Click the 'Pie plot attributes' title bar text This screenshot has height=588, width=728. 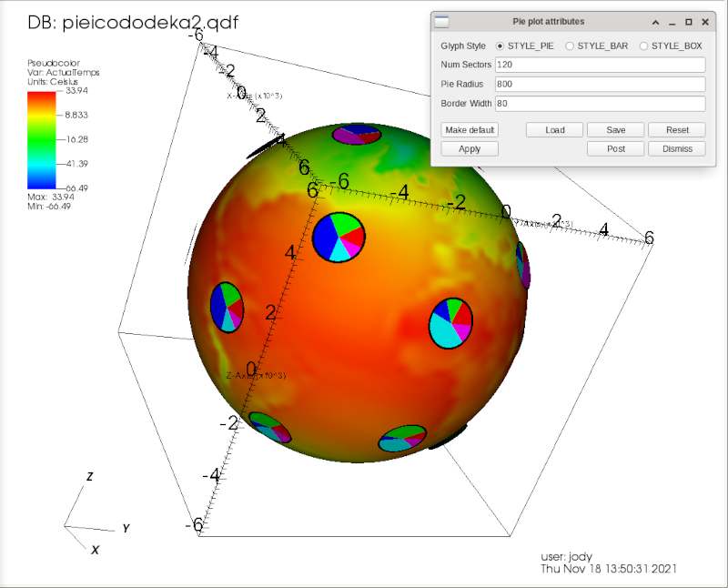(549, 22)
